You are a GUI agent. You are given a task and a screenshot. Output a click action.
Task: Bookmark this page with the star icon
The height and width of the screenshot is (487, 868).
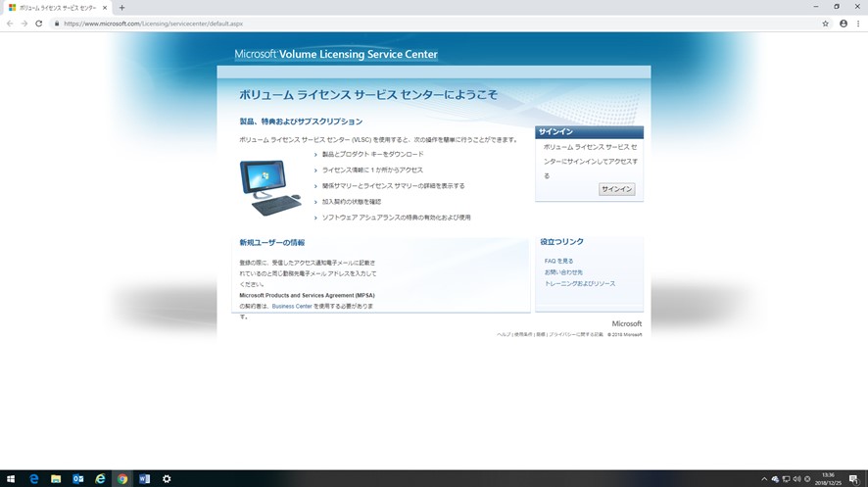[x=826, y=24]
